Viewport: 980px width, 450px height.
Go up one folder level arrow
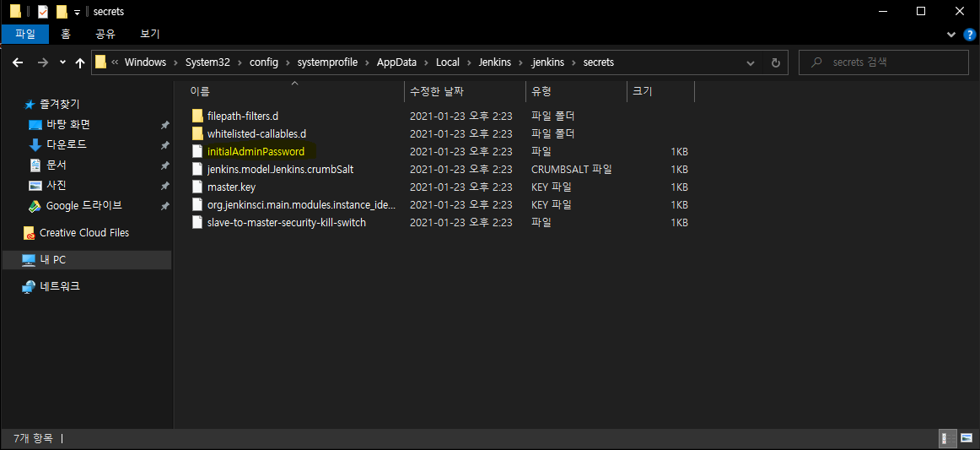[80, 62]
